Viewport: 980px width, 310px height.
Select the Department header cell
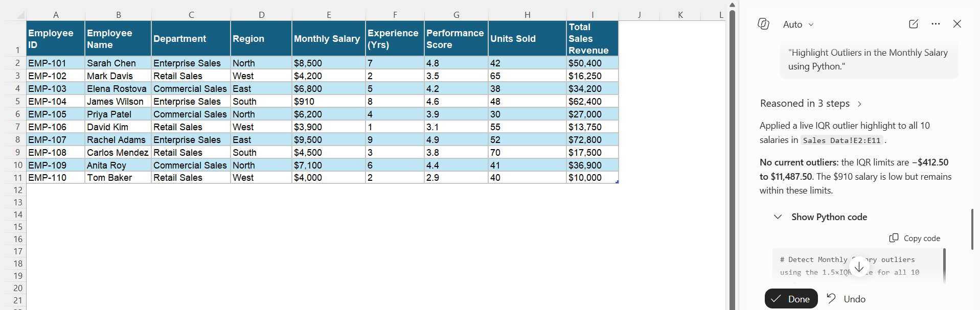(191, 38)
